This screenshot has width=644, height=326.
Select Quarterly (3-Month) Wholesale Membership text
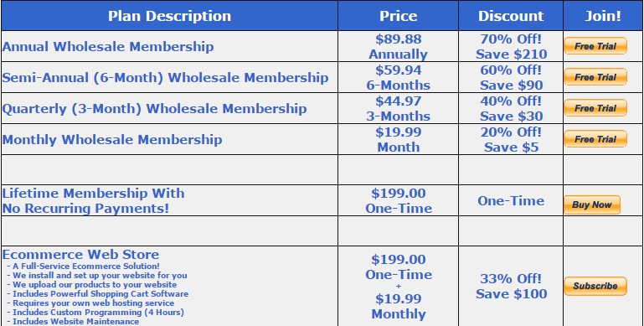click(x=154, y=109)
